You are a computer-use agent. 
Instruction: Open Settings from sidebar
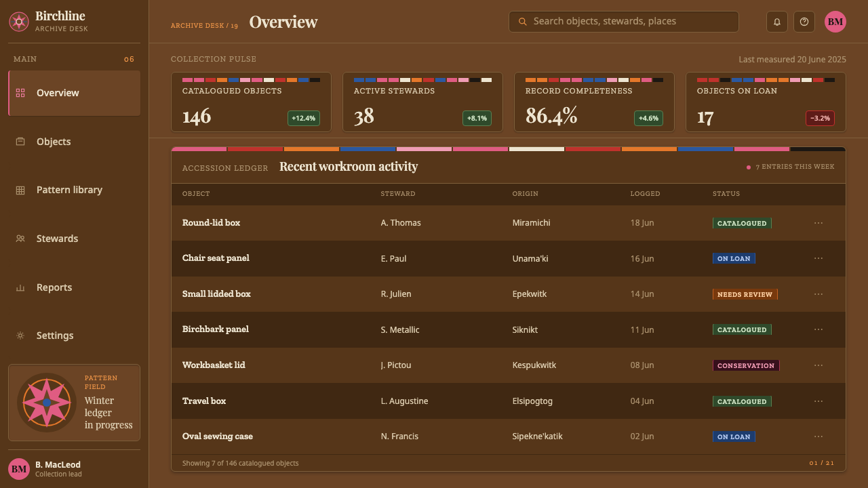[75, 335]
